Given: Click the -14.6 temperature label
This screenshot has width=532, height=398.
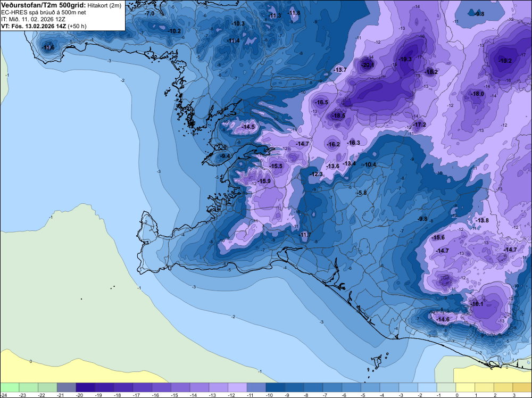Looking at the screenshot, I should [x=443, y=319].
